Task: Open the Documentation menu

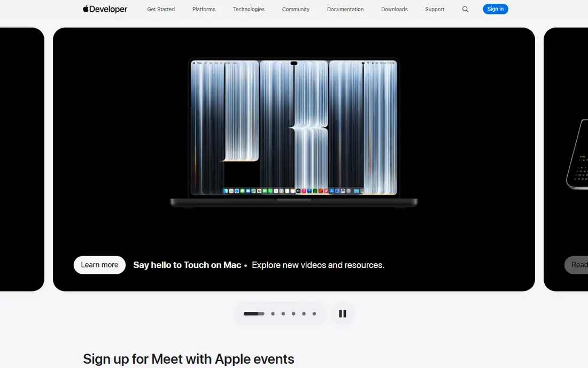Action: point(345,10)
